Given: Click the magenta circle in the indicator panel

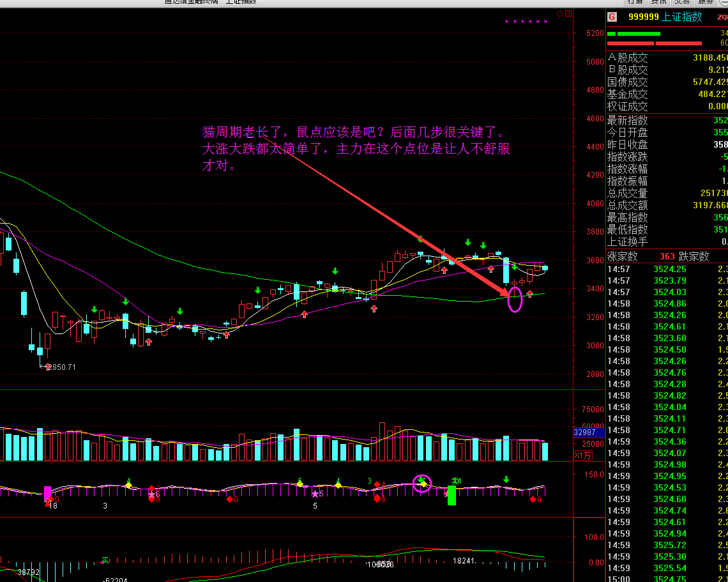Looking at the screenshot, I should pos(422,484).
